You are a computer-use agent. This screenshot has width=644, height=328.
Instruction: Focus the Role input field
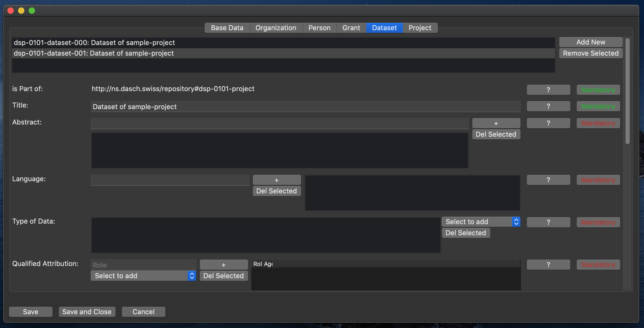point(143,265)
